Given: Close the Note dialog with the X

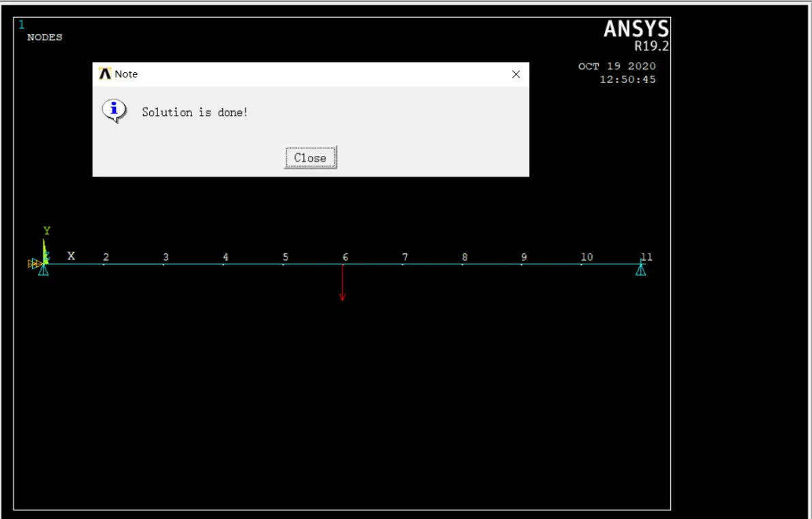Looking at the screenshot, I should click(516, 74).
